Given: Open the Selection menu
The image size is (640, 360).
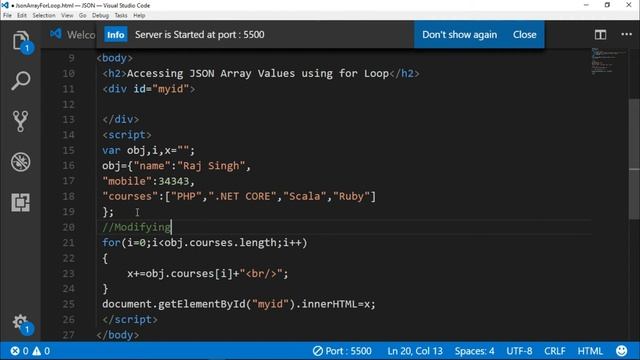Looking at the screenshot, I should tap(44, 16).
